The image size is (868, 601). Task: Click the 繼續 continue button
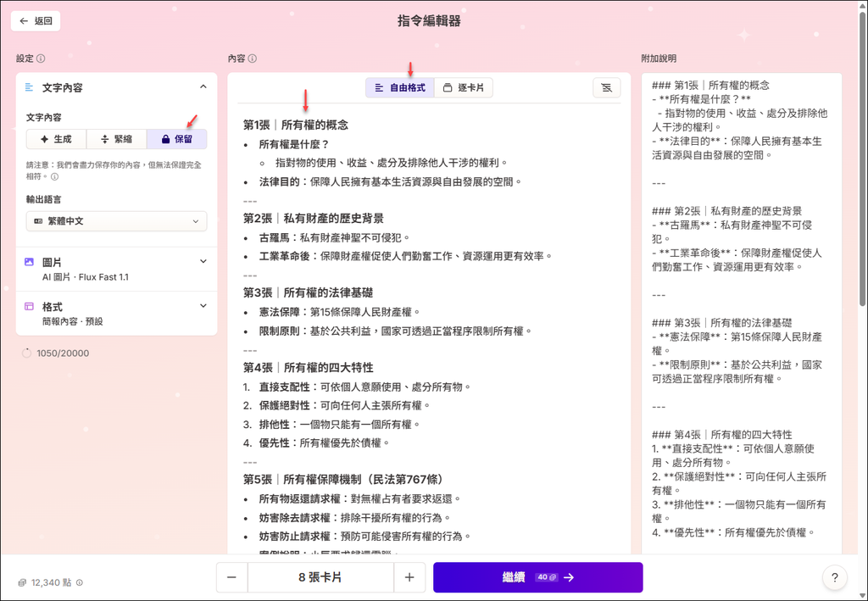(538, 577)
